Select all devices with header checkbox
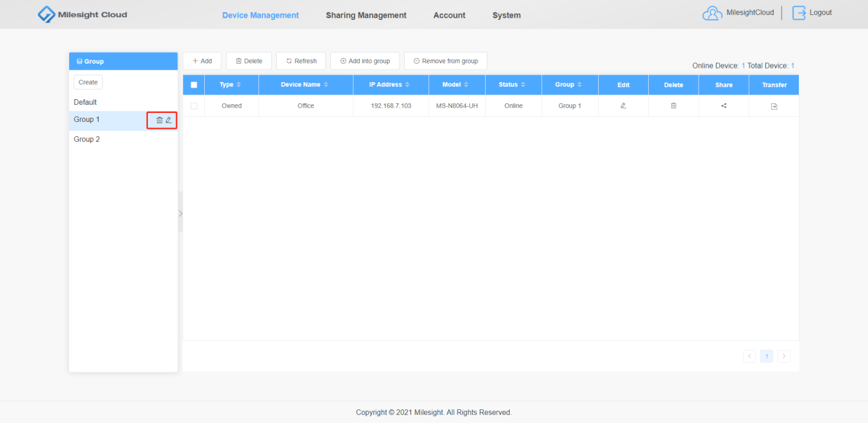 pyautogui.click(x=194, y=85)
